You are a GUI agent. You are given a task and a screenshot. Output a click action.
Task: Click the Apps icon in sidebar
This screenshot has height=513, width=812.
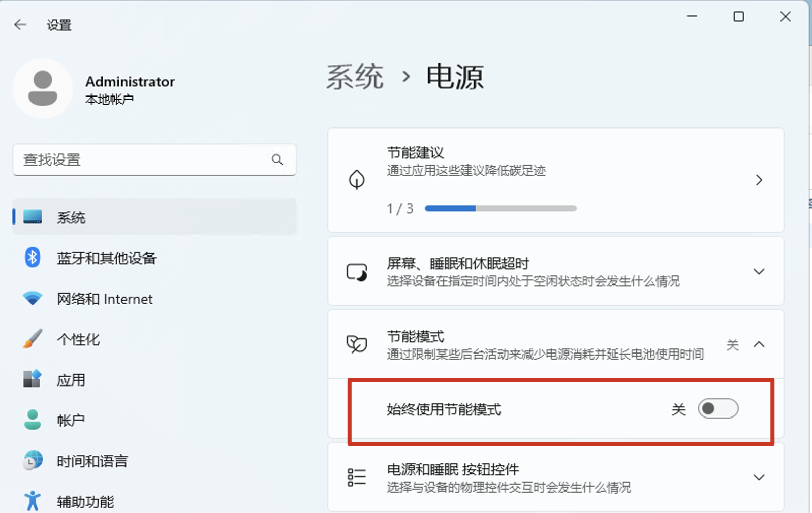(33, 379)
